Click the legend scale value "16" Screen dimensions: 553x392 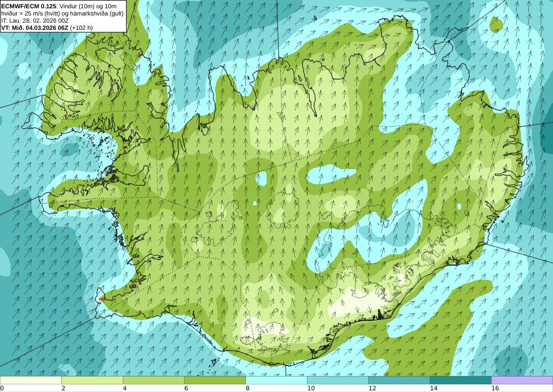coord(495,388)
